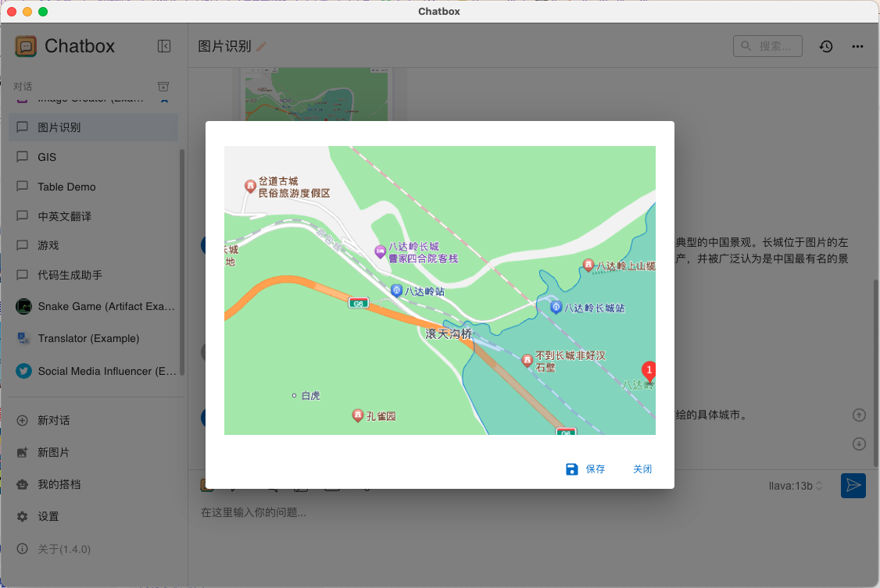This screenshot has height=588, width=880.
Task: Click the chat icon beside Table Demo
Action: [x=23, y=186]
